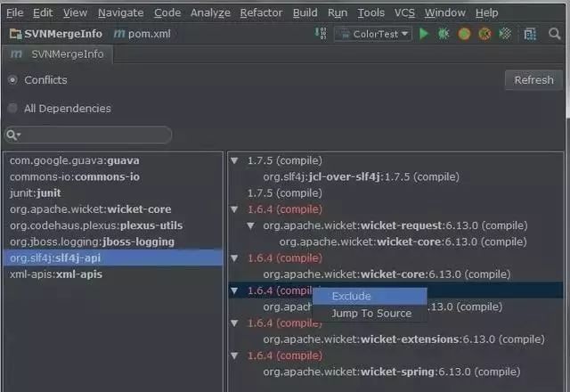Open the Refactor menu

[261, 12]
